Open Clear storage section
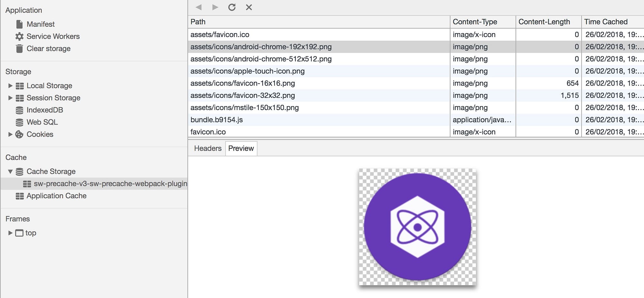Viewport: 644px width, 298px height. point(49,49)
